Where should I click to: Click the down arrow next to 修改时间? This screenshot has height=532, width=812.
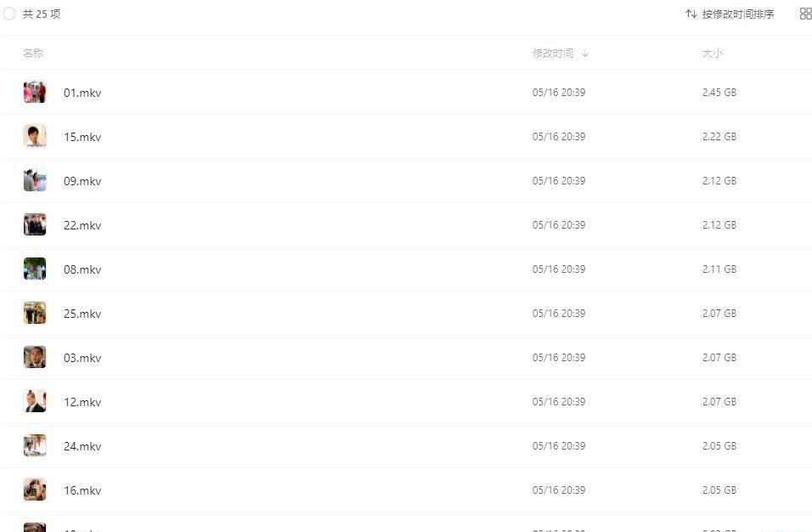pyautogui.click(x=584, y=53)
